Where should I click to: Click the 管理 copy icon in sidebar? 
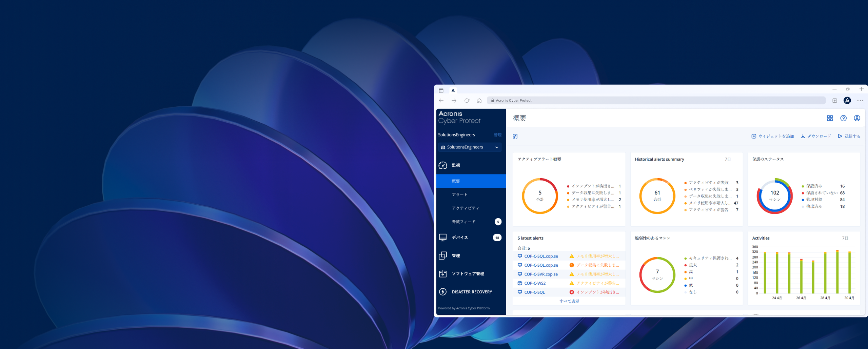[x=443, y=255]
